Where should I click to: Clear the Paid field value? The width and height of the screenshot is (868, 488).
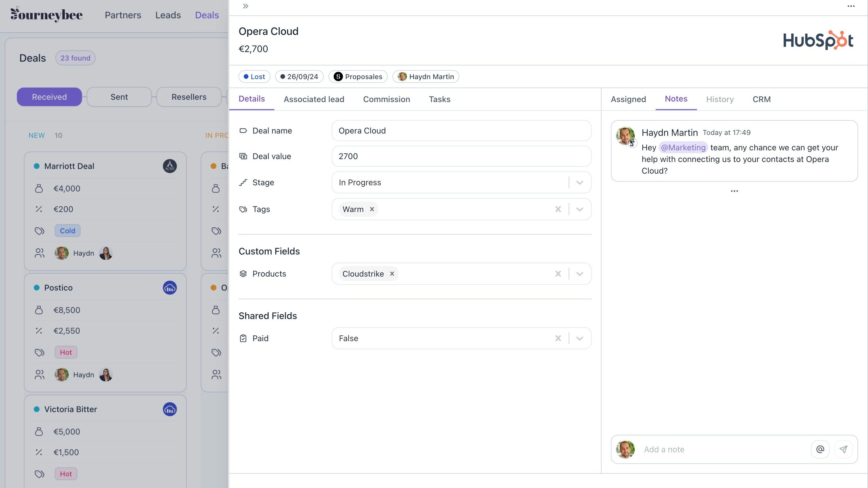pos(558,338)
